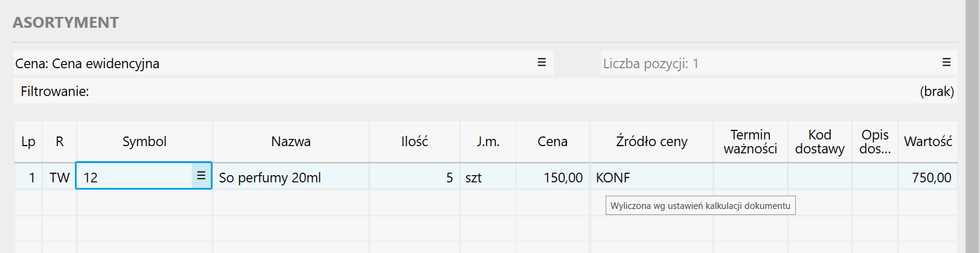Screen dimensions: 980x253
Task: Click the quantity cell showing 5
Action: pos(414,178)
